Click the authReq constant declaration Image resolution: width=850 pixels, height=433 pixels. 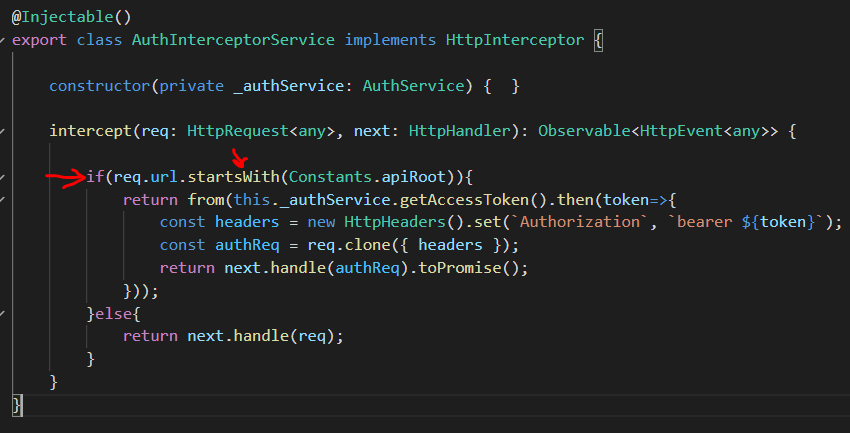tap(247, 245)
